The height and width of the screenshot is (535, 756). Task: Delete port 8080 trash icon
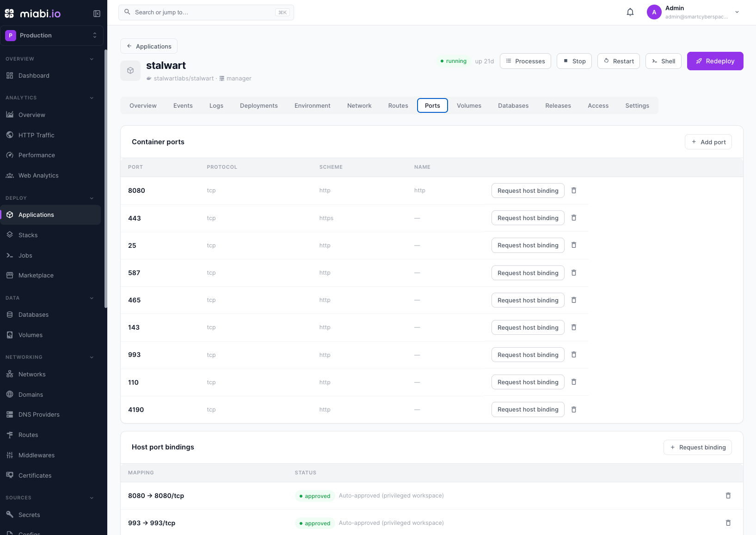tap(574, 191)
